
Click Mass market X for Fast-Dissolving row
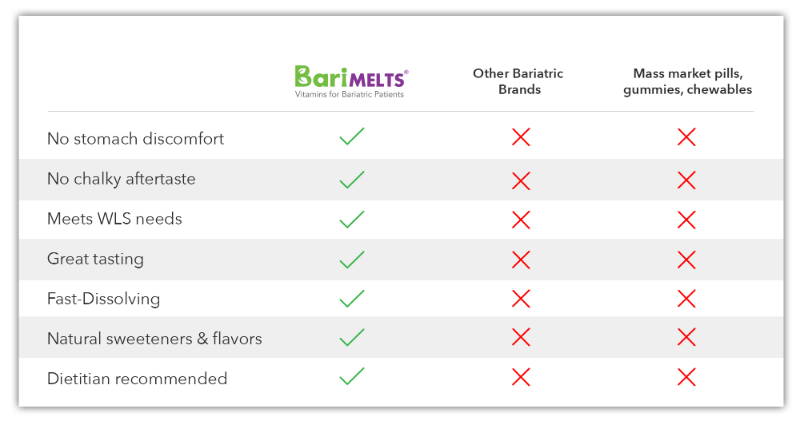tap(686, 298)
